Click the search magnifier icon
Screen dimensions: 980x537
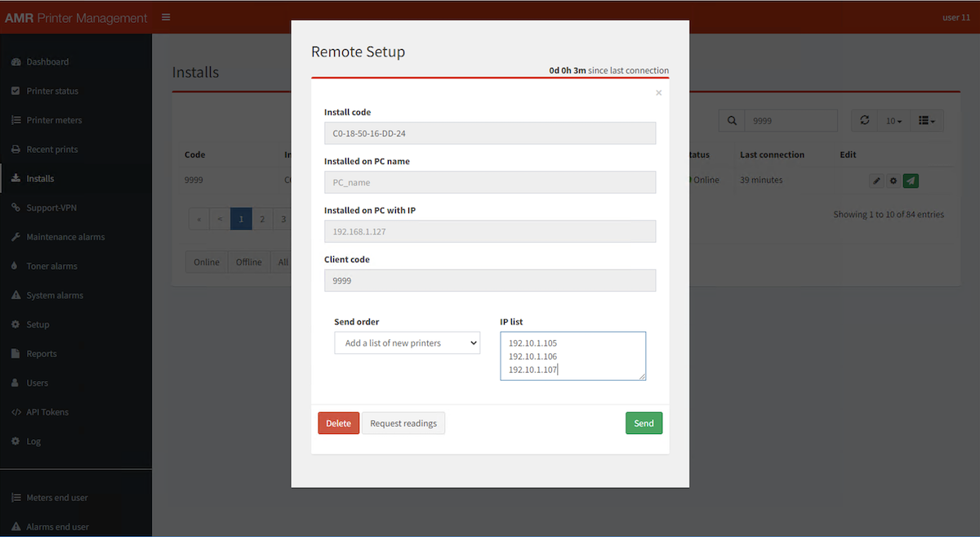tap(732, 121)
